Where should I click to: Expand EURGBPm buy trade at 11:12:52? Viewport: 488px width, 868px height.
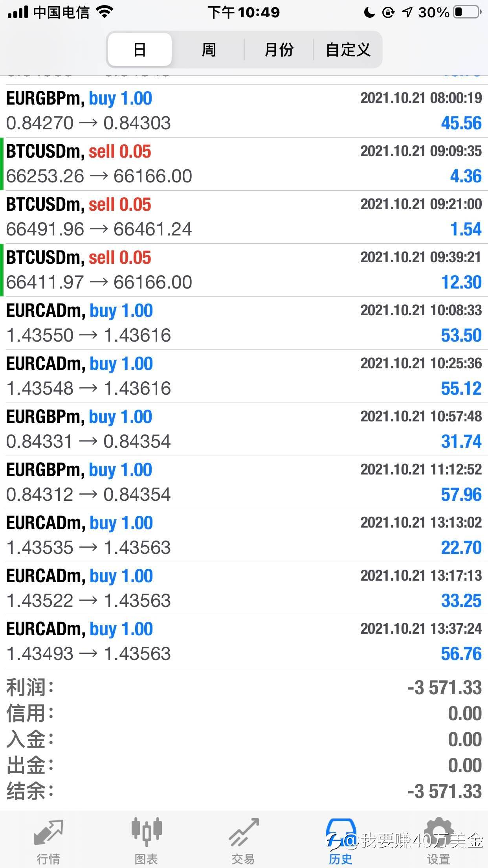[x=244, y=482]
